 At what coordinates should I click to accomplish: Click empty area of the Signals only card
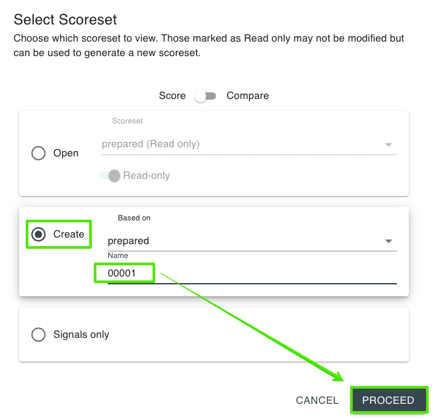click(260, 334)
